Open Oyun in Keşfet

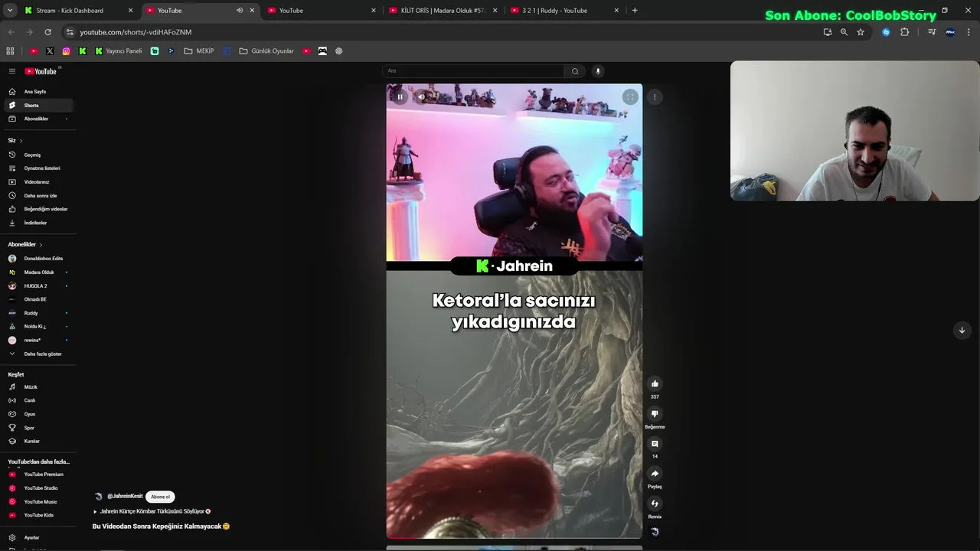38,415
